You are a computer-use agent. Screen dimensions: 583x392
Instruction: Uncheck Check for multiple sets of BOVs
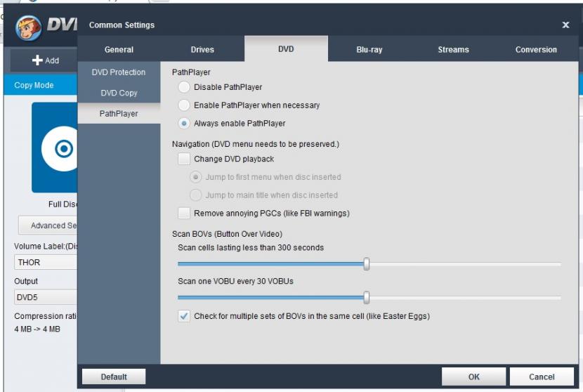[183, 316]
